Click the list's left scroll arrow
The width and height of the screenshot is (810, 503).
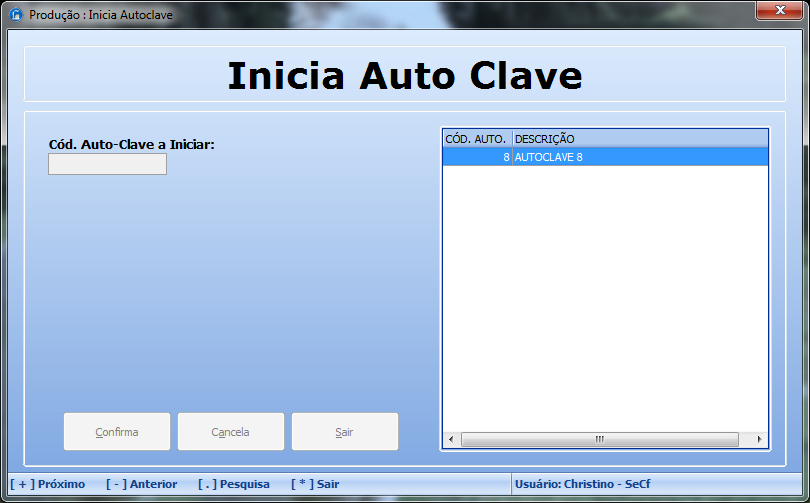451,439
